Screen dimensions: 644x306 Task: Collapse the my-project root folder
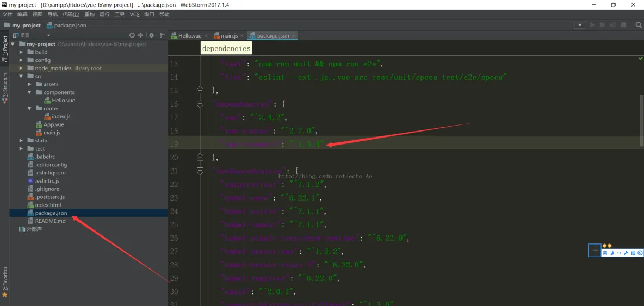click(x=13, y=44)
